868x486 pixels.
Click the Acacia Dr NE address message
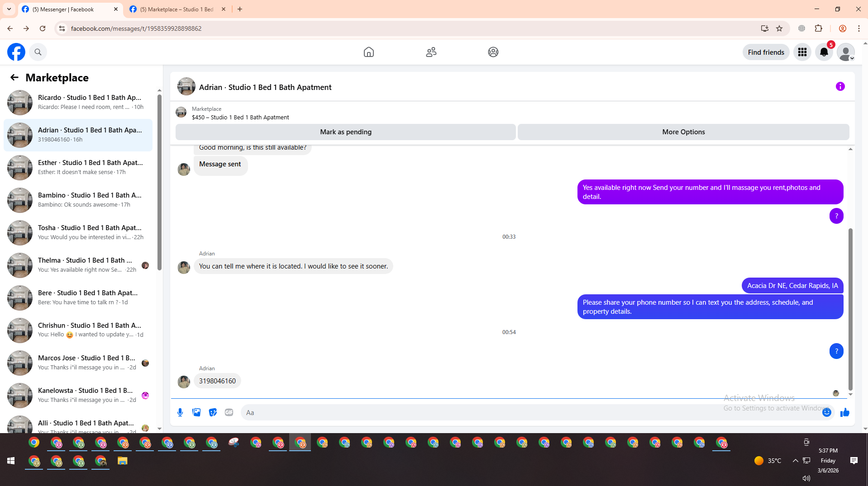[792, 285]
